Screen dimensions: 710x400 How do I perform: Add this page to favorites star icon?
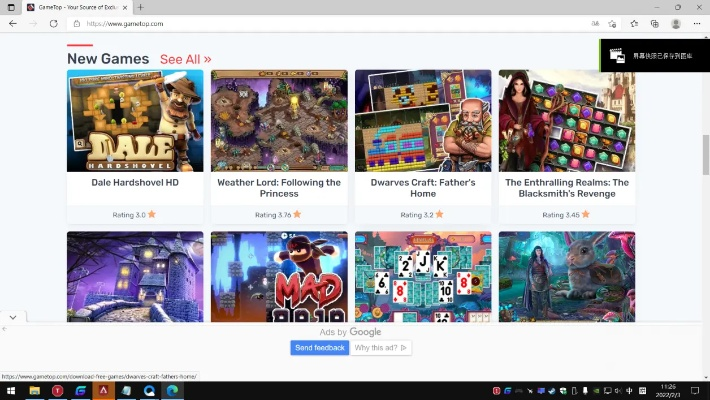pyautogui.click(x=612, y=24)
